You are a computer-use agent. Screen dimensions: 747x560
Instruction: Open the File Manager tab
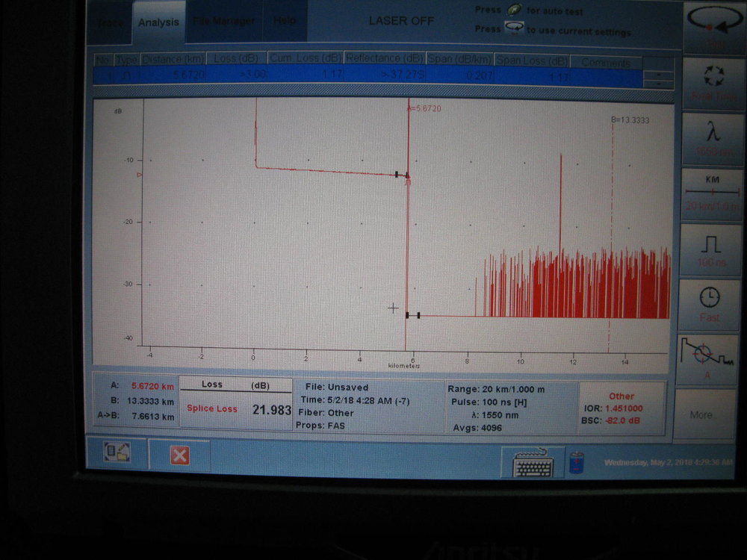223,22
